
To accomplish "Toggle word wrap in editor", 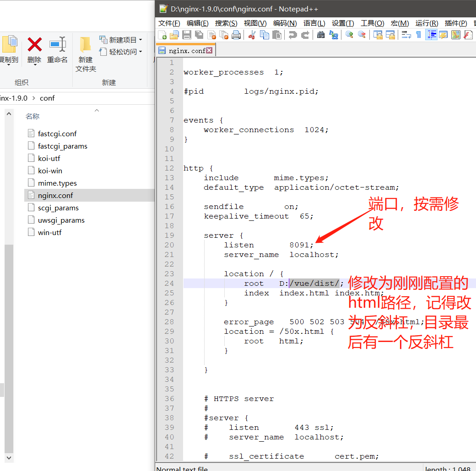I will click(406, 35).
